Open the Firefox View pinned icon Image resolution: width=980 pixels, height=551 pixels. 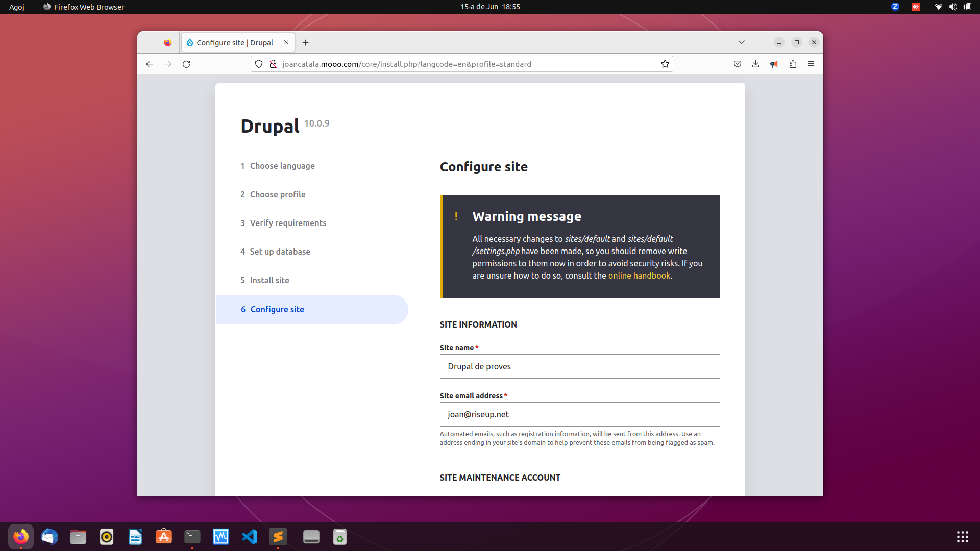pos(167,43)
